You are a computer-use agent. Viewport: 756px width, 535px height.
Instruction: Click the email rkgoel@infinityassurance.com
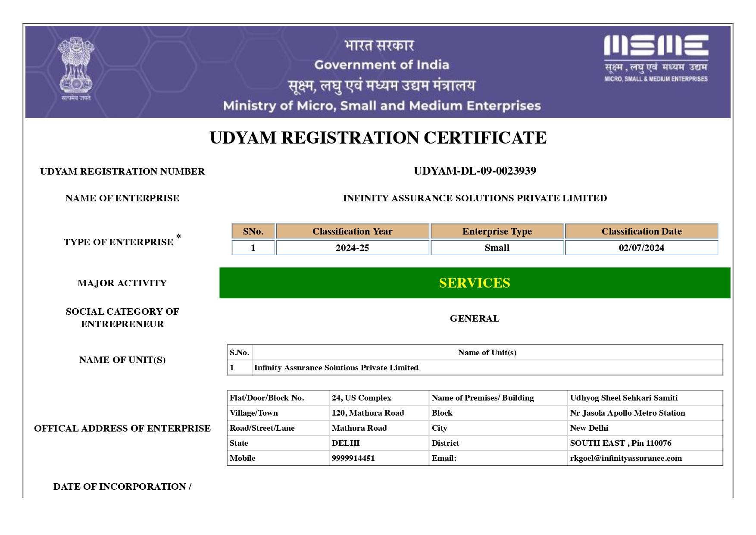point(626,458)
